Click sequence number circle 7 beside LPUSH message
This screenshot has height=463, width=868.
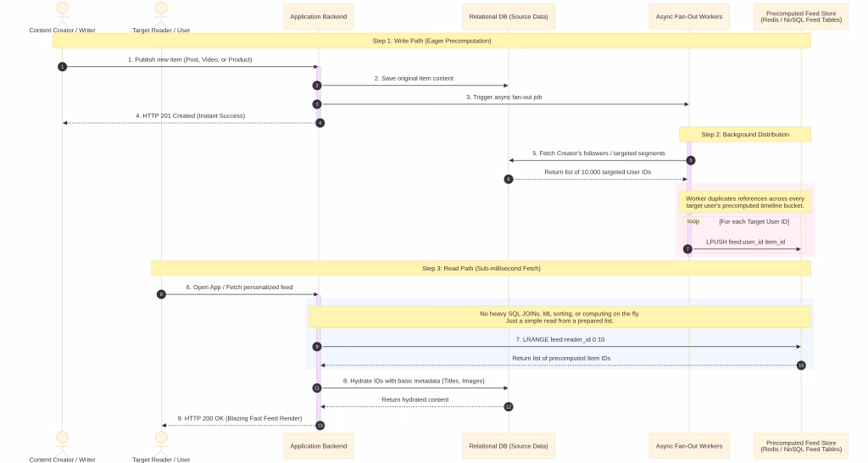pos(687,249)
